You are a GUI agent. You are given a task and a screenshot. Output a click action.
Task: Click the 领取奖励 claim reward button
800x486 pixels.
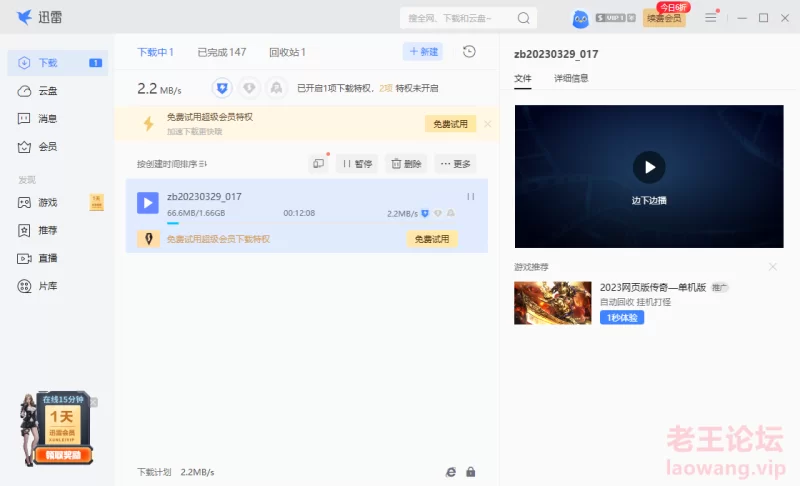(x=63, y=455)
